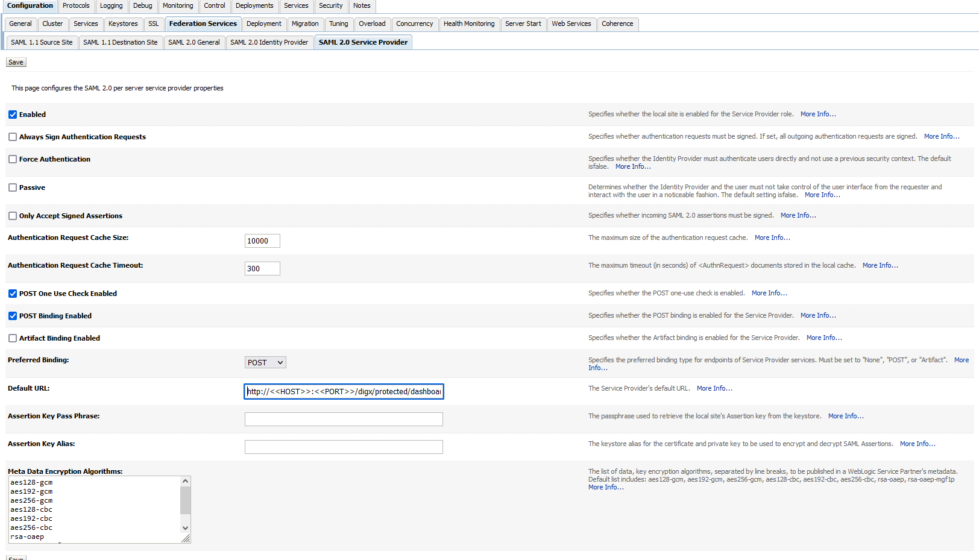The width and height of the screenshot is (979, 560).
Task: Open More Info for POST one-use check
Action: point(769,294)
